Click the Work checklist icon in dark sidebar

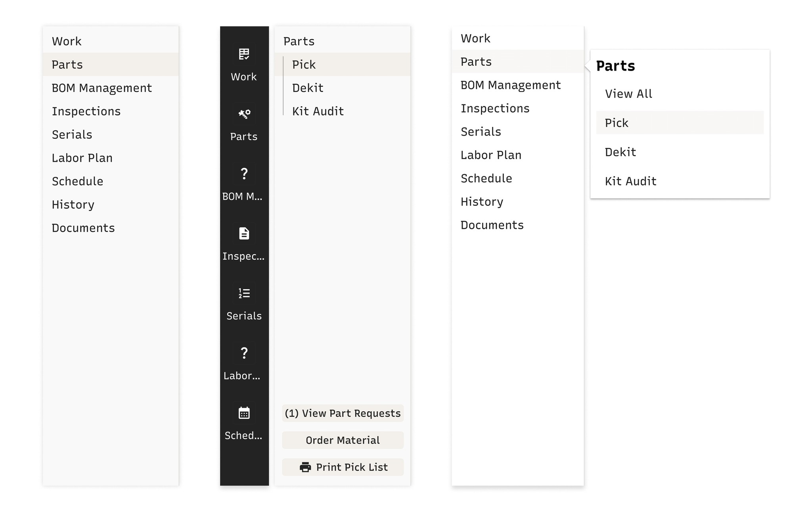[x=244, y=54]
